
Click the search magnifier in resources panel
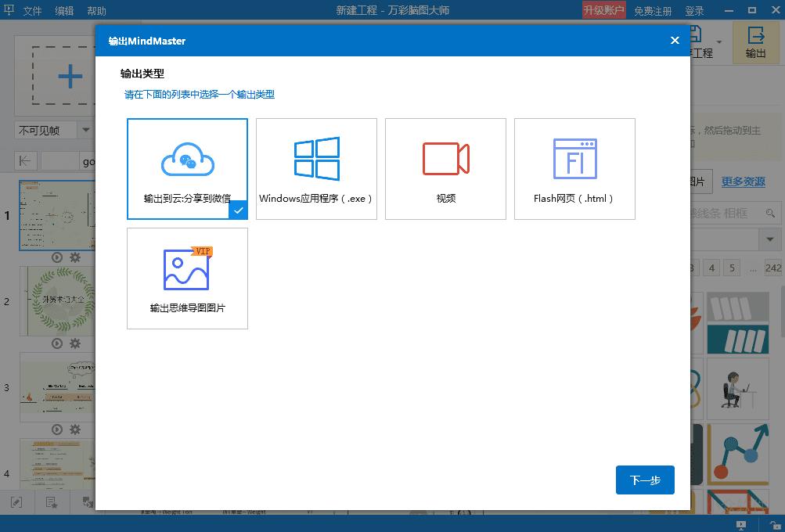click(x=771, y=213)
